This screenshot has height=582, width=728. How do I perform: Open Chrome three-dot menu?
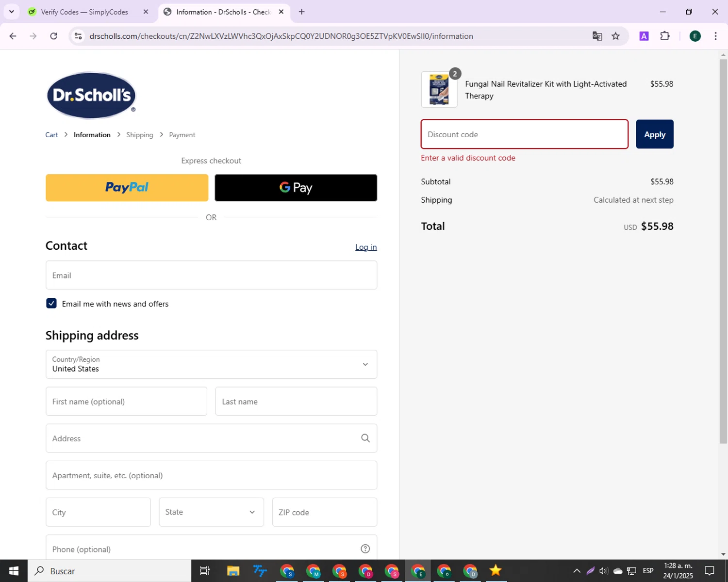[x=715, y=36]
